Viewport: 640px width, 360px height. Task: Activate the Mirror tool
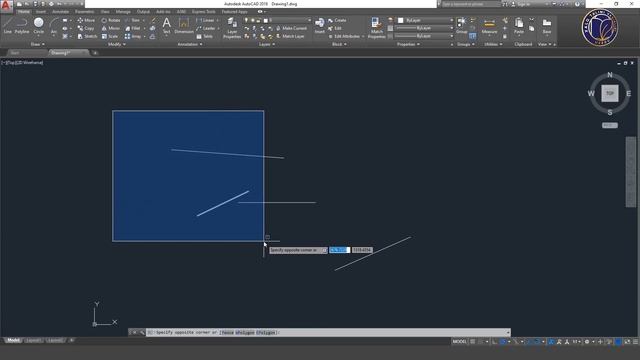coord(111,28)
